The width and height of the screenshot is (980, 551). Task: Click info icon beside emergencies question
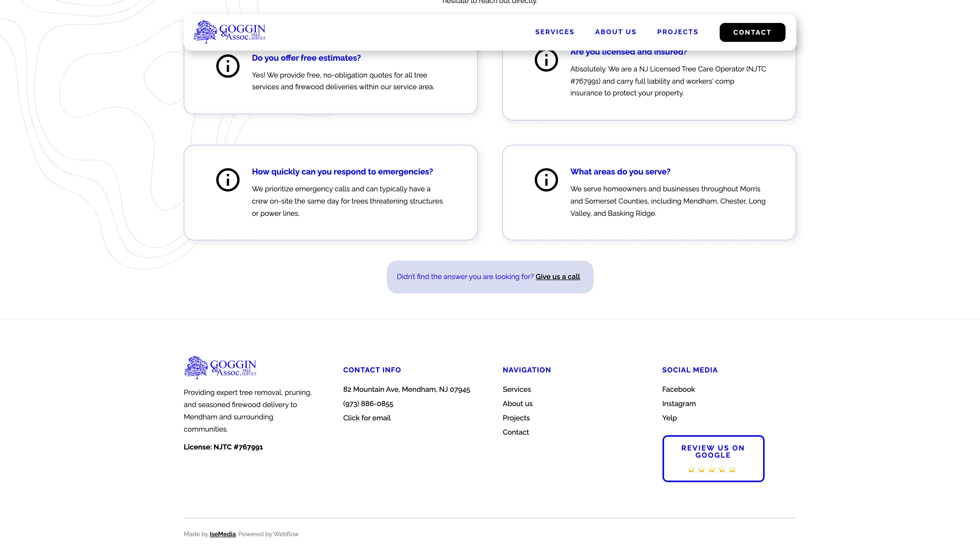click(227, 180)
